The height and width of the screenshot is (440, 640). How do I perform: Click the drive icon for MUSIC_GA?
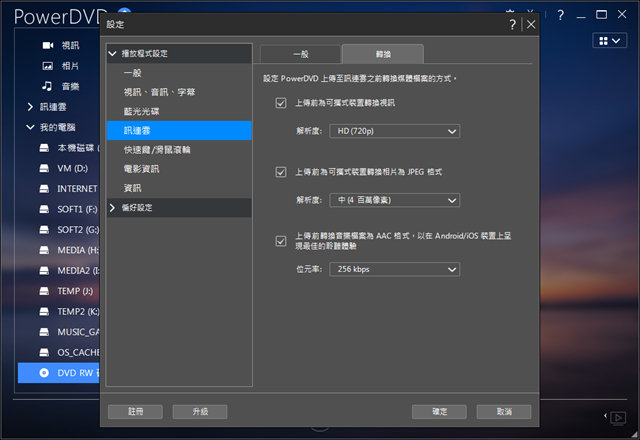pos(44,331)
